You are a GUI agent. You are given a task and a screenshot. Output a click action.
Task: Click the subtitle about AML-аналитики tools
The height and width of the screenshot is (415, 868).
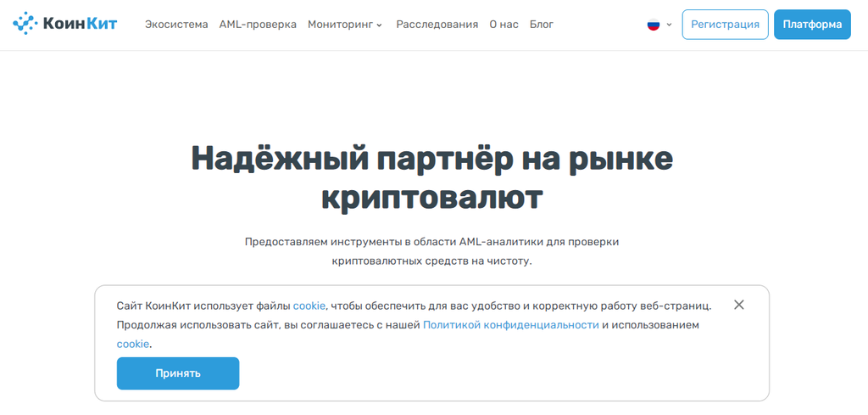pyautogui.click(x=432, y=251)
